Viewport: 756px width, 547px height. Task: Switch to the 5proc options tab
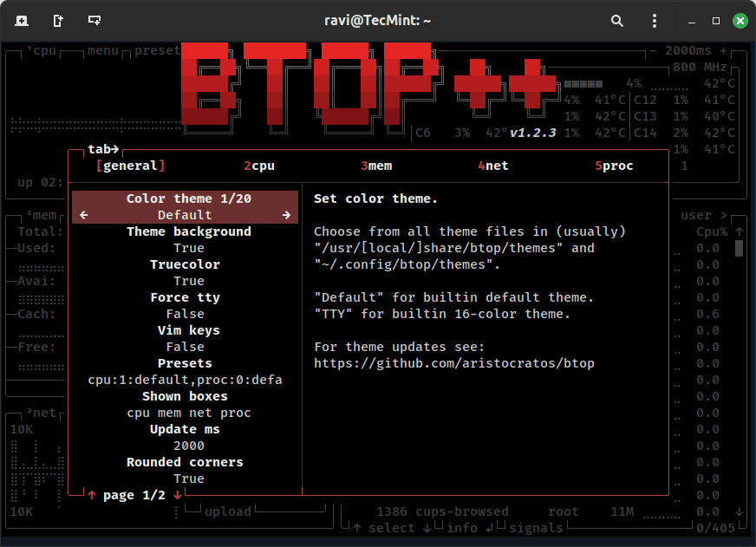coord(614,166)
